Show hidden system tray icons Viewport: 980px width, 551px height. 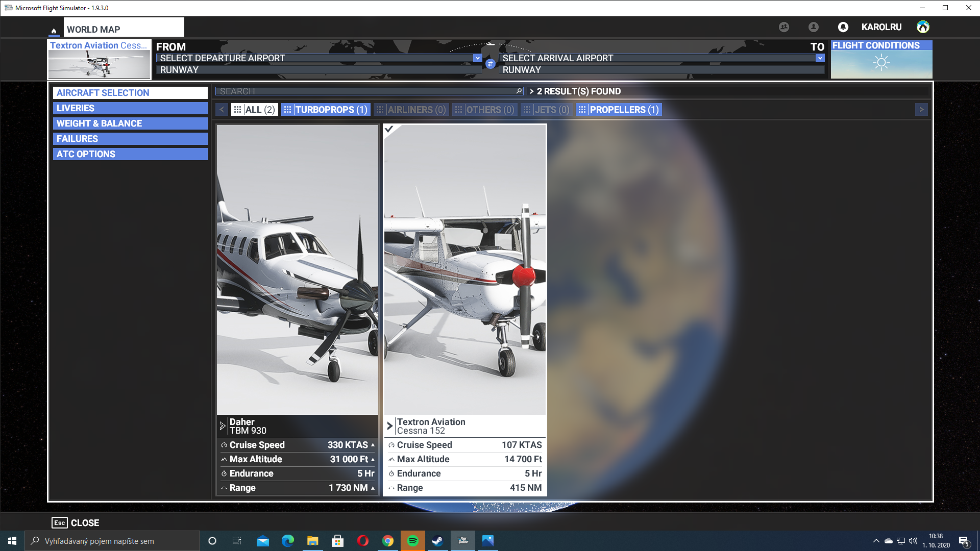click(x=876, y=541)
